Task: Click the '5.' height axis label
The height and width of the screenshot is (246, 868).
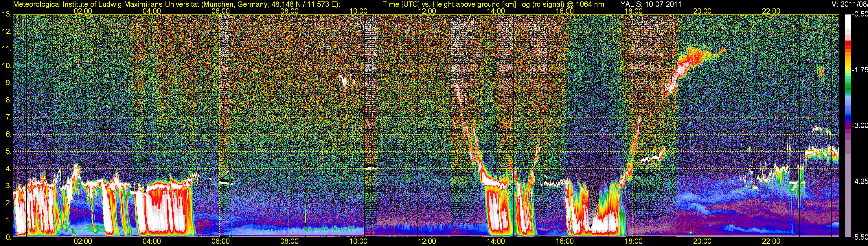Action: click(x=8, y=151)
